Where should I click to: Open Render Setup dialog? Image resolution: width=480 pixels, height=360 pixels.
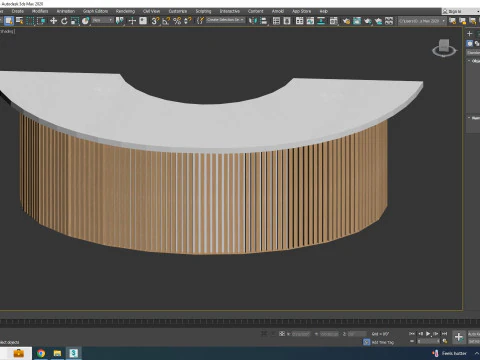click(346, 21)
